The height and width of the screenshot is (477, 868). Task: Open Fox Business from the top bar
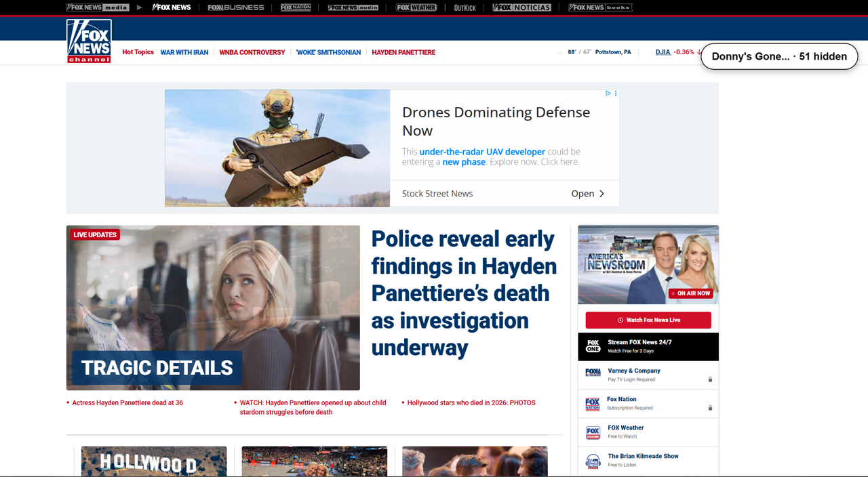(236, 7)
